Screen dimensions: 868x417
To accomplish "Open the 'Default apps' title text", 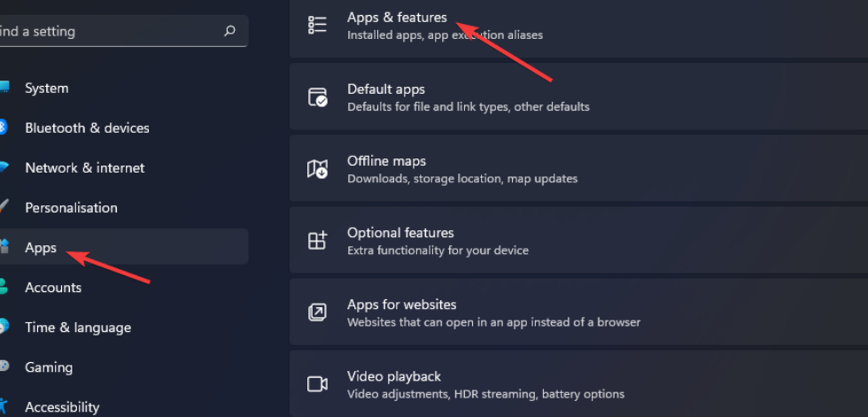I will tap(386, 89).
